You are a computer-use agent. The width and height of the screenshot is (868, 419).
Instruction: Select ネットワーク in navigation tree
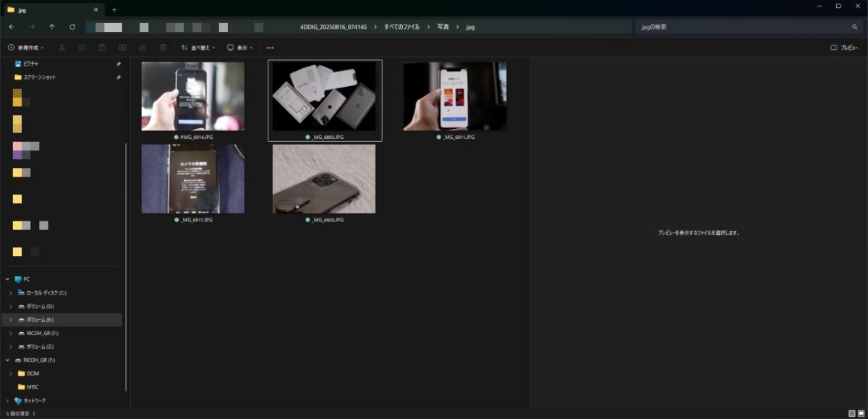pos(34,400)
